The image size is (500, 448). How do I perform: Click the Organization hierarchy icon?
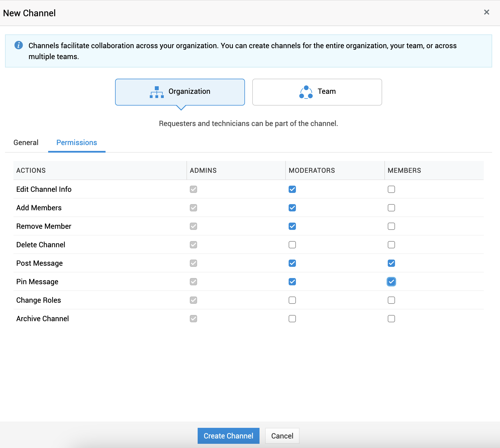coord(157,92)
